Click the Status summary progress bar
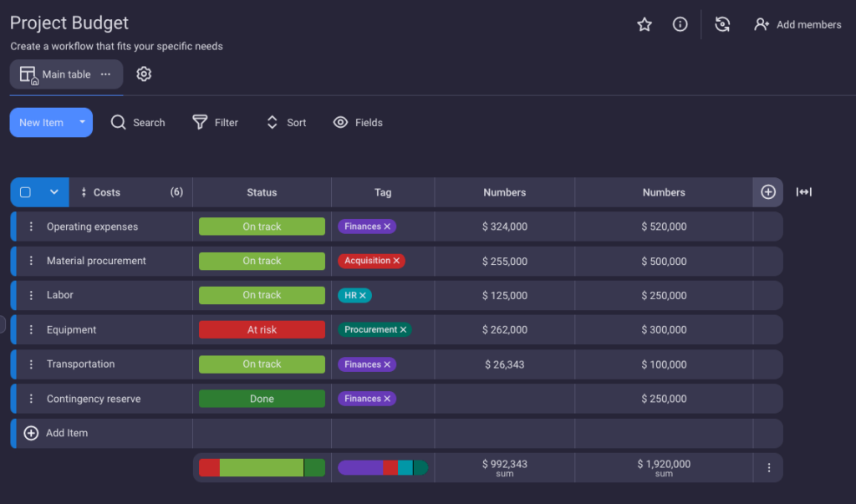 click(x=262, y=467)
